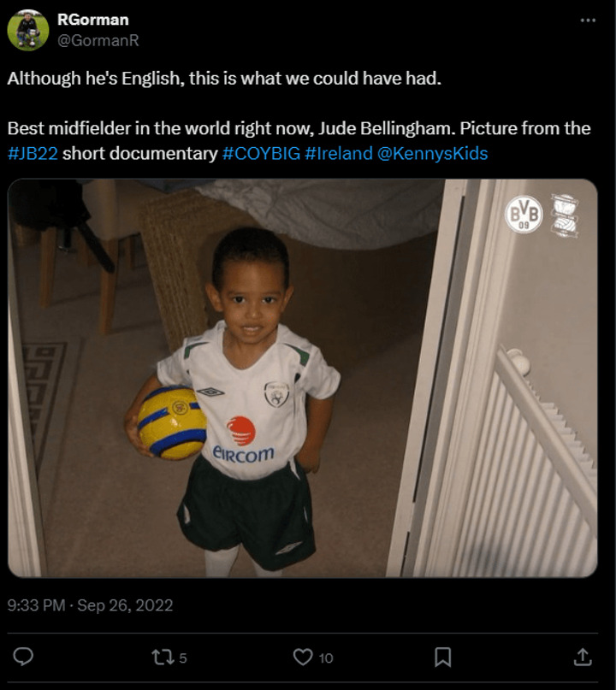Click the retweet count number 5

tap(183, 658)
